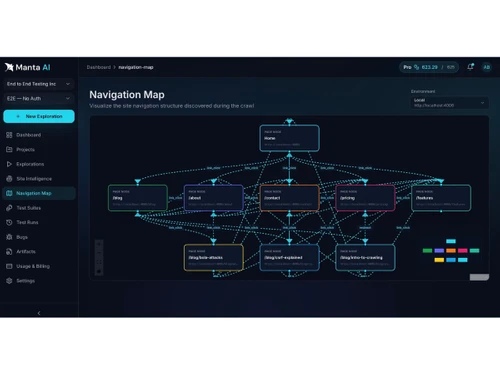Select the /pricing page node
The height and width of the screenshot is (375, 500).
(x=365, y=198)
